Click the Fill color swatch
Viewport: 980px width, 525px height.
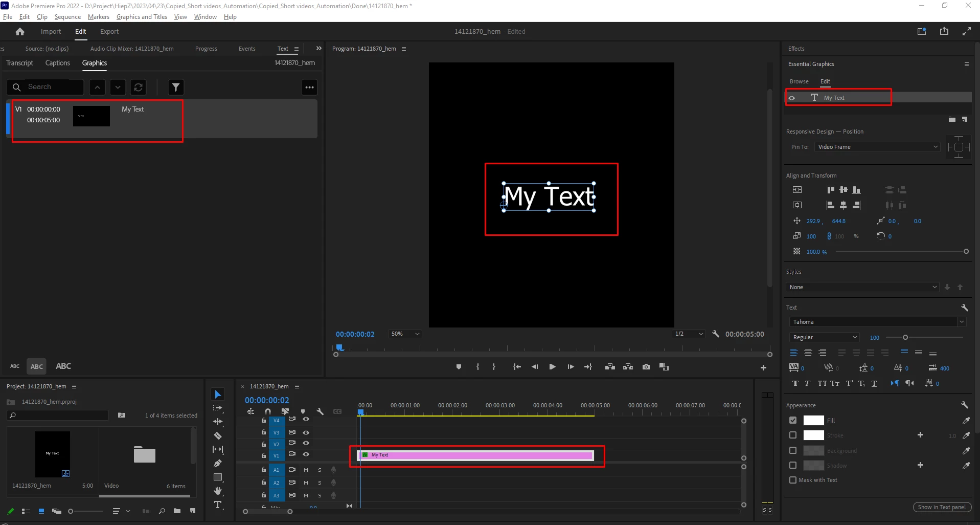pyautogui.click(x=813, y=420)
